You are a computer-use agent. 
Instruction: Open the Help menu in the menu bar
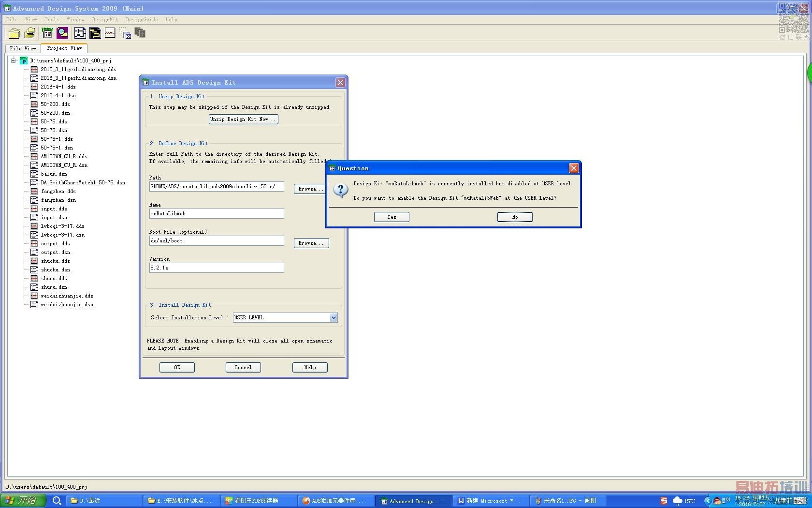(171, 20)
